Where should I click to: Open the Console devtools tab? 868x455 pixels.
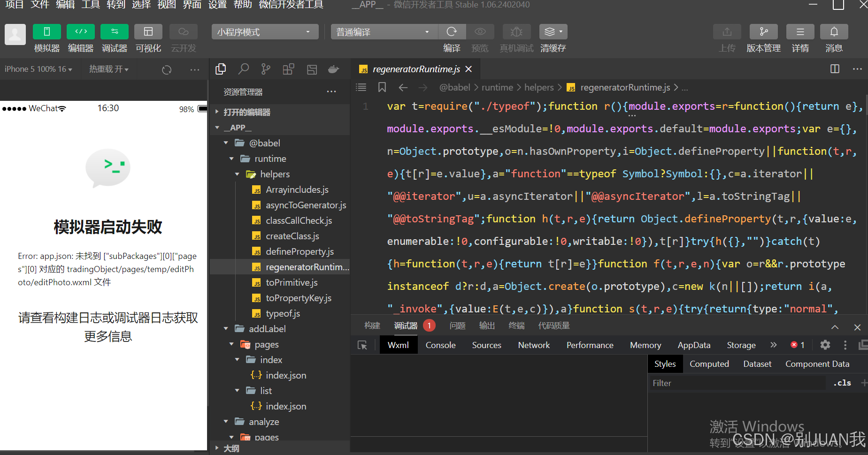click(440, 345)
